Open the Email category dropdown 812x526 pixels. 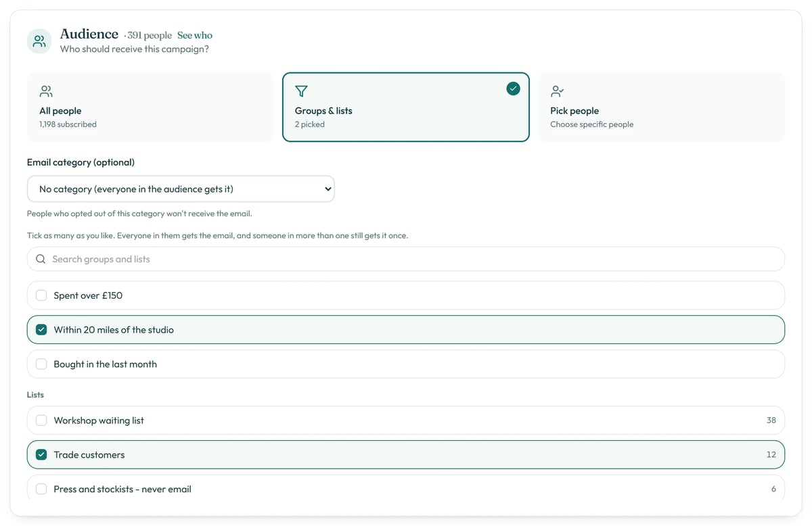[181, 189]
